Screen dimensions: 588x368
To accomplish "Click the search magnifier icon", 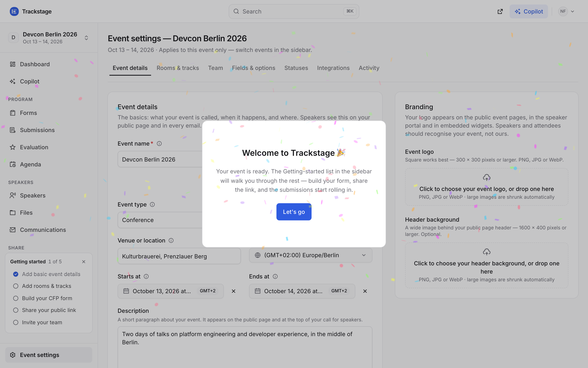I will click(x=236, y=11).
